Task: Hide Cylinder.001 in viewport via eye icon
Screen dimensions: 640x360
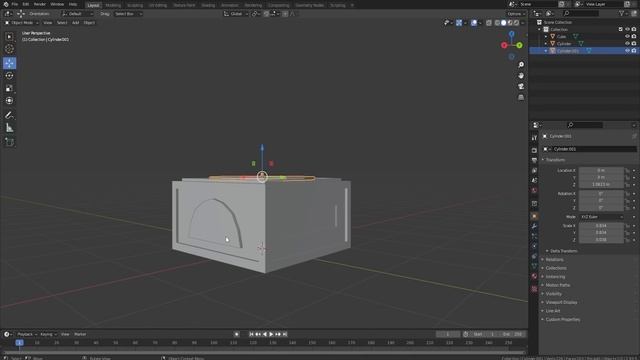Action: point(627,51)
